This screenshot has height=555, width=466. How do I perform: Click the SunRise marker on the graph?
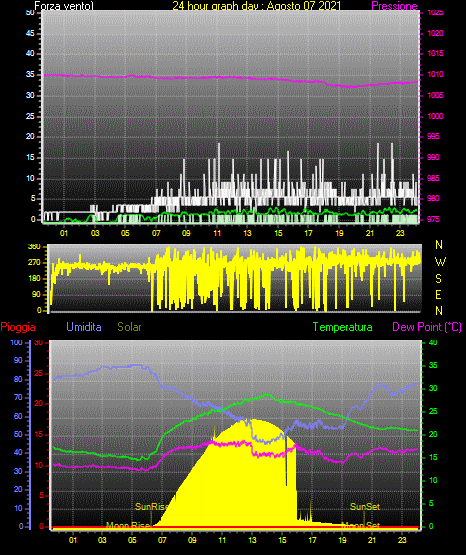[x=152, y=507]
